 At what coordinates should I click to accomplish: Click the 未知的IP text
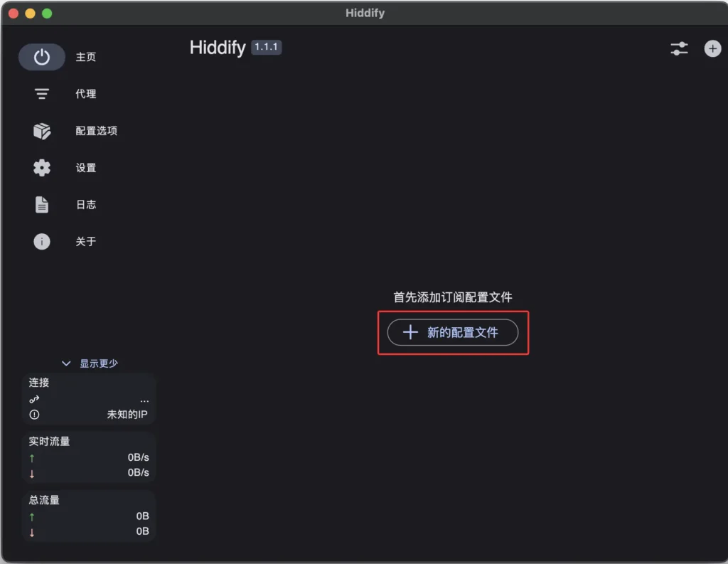coord(127,415)
